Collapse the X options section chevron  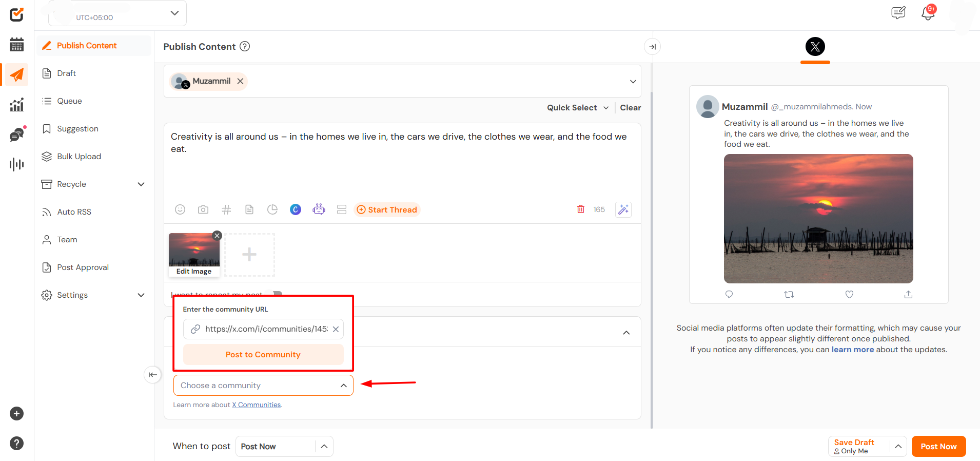[626, 333]
